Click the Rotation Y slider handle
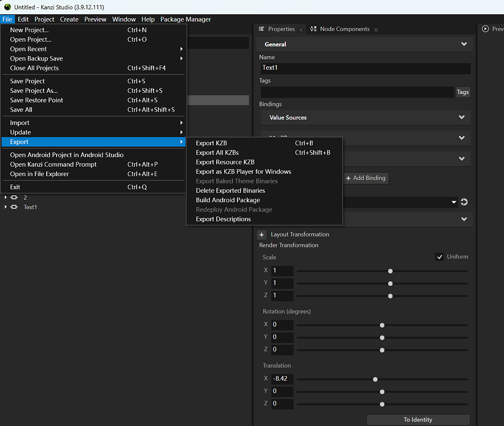Viewport: 504px width, 426px height. (x=382, y=337)
